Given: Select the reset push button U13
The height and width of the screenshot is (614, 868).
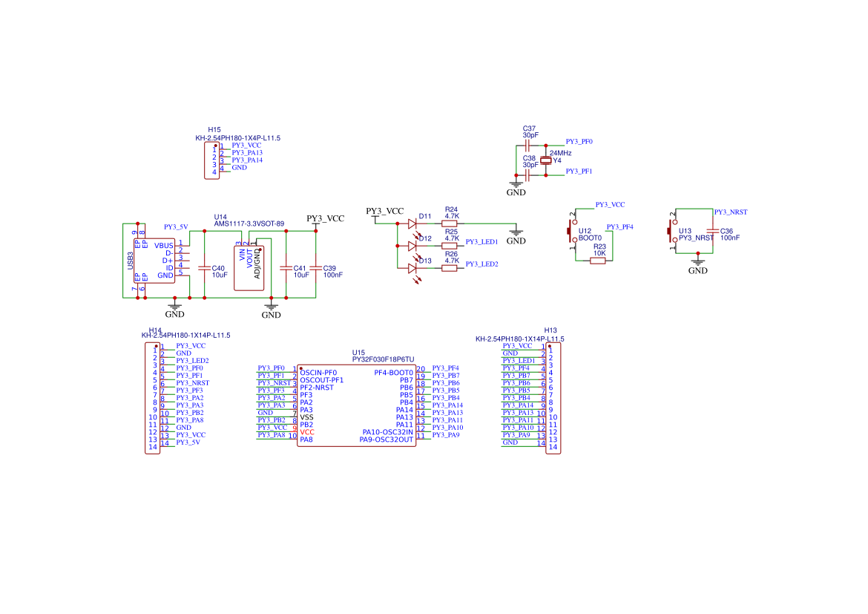Looking at the screenshot, I should [x=673, y=230].
